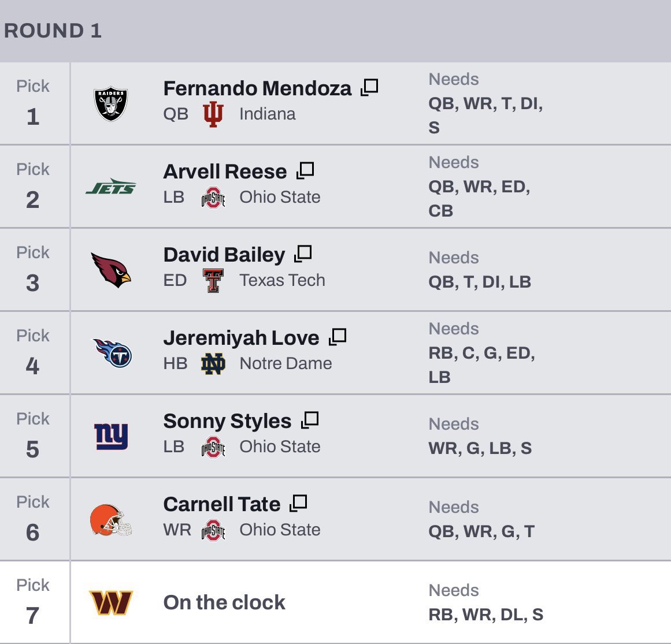The height and width of the screenshot is (644, 671).
Task: Click the Las Vegas Raiders logo
Action: [x=110, y=104]
